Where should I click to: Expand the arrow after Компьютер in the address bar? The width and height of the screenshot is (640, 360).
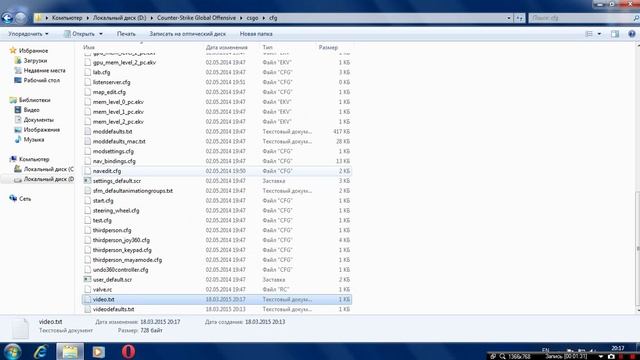coord(87,18)
